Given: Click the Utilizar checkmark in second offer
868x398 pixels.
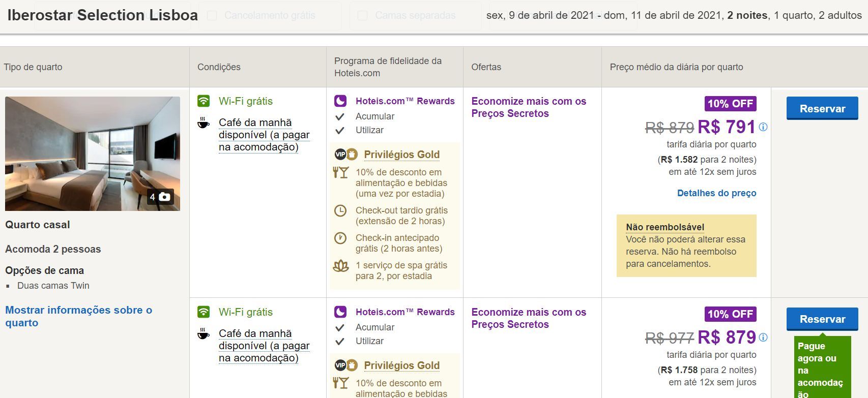Looking at the screenshot, I should coord(340,341).
